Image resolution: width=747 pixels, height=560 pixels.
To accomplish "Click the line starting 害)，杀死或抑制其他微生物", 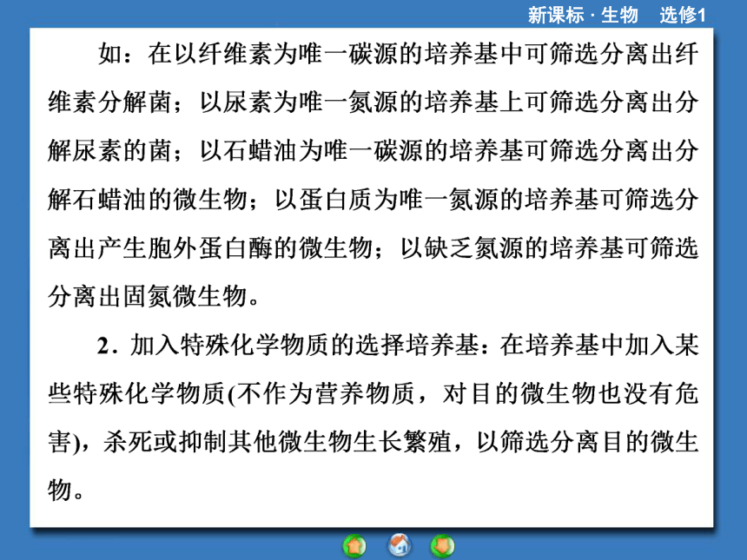I will [373, 442].
